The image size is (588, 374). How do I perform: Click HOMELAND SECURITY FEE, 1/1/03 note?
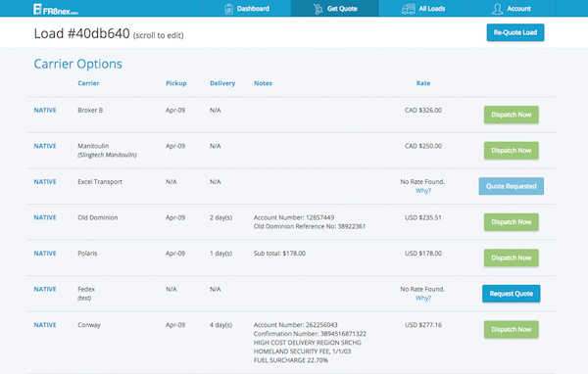pos(302,351)
